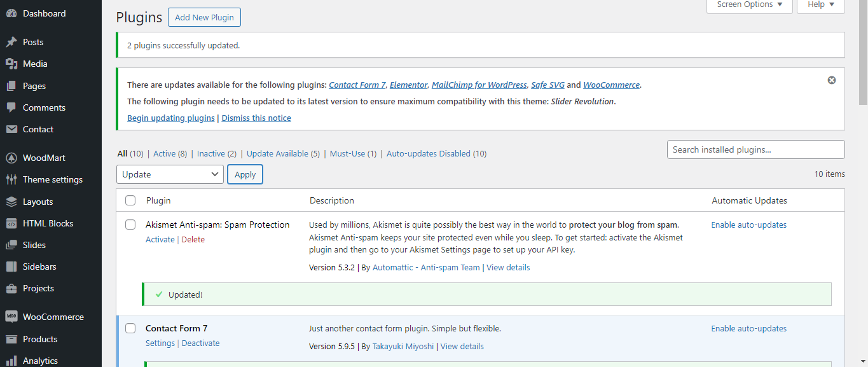868x367 pixels.
Task: Dismiss the update notice with X icon
Action: 832,80
